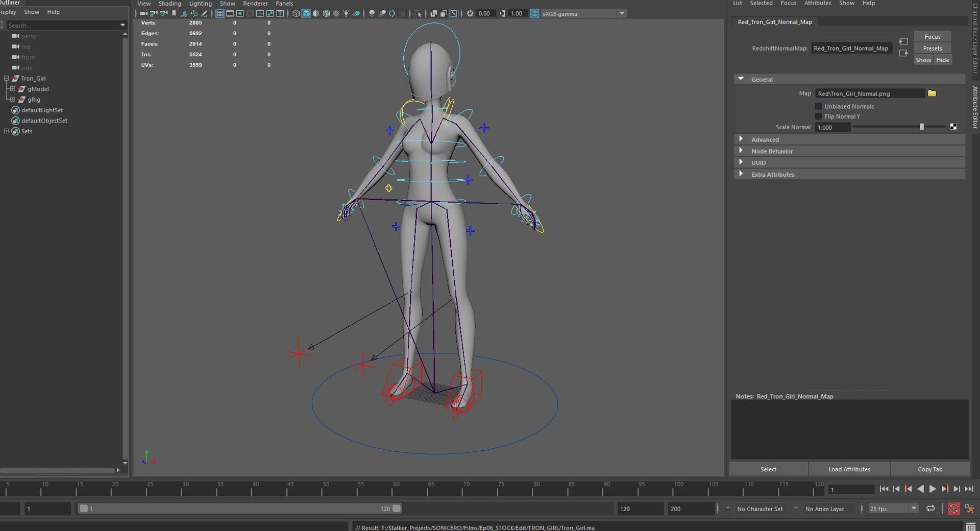Expand the Extra Attributes section
Image resolution: width=980 pixels, height=531 pixels.
(741, 174)
